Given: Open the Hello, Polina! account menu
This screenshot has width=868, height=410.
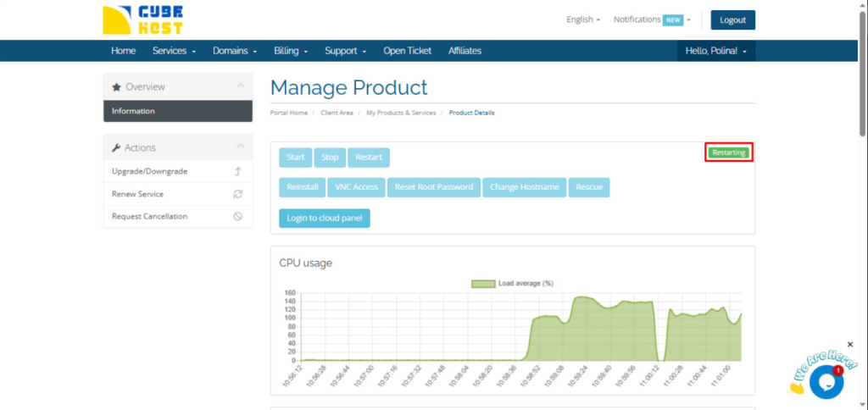Looking at the screenshot, I should click(x=715, y=51).
